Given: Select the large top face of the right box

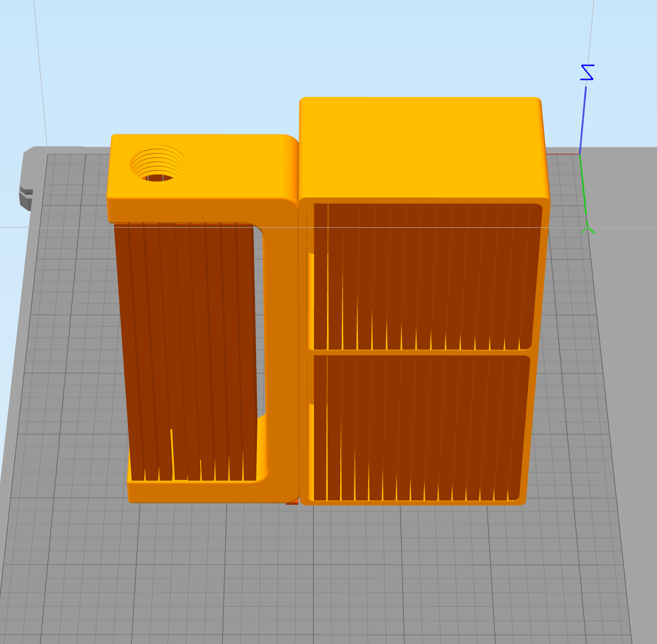Looking at the screenshot, I should point(422,147).
